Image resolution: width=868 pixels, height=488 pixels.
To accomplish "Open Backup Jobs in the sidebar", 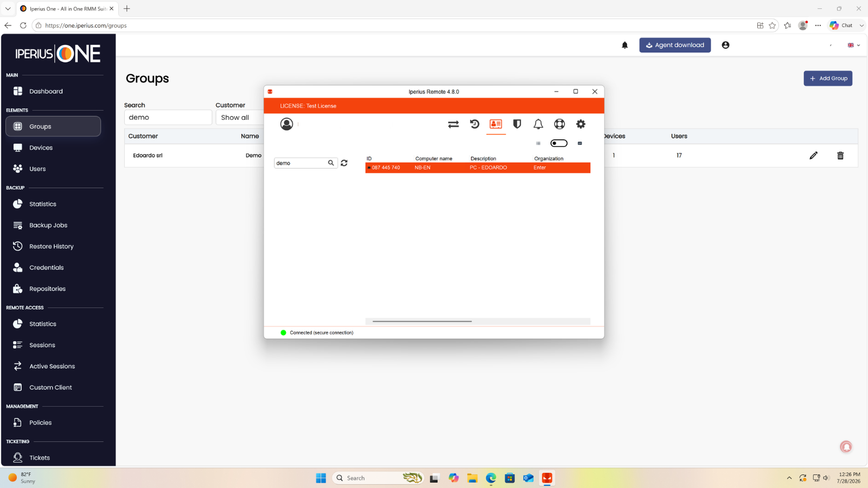I will click(53, 225).
